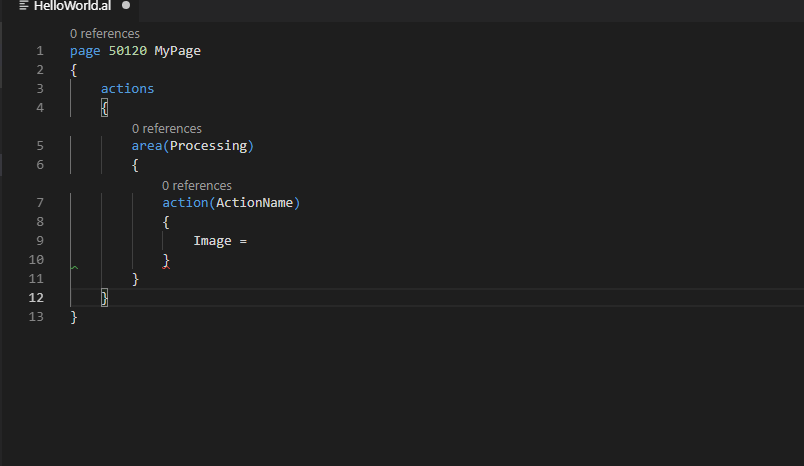This screenshot has height=466, width=804.
Task: Click the 'MyPage' identifier
Action: (177, 51)
